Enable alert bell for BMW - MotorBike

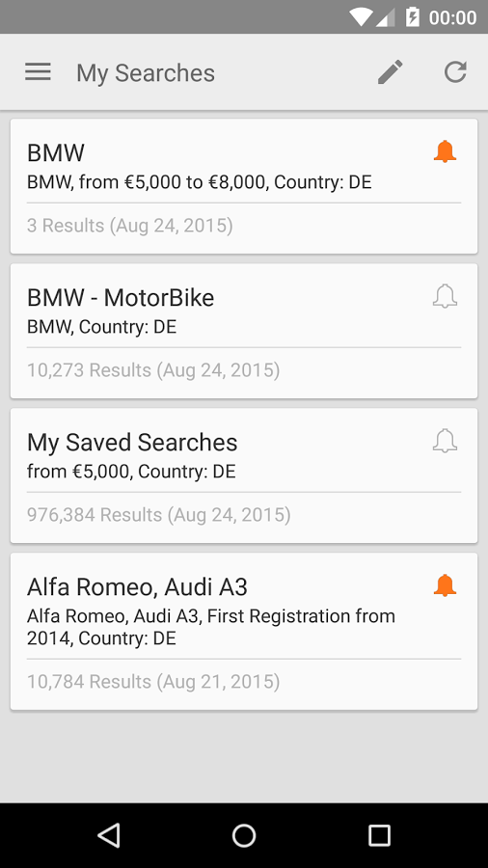(x=445, y=297)
